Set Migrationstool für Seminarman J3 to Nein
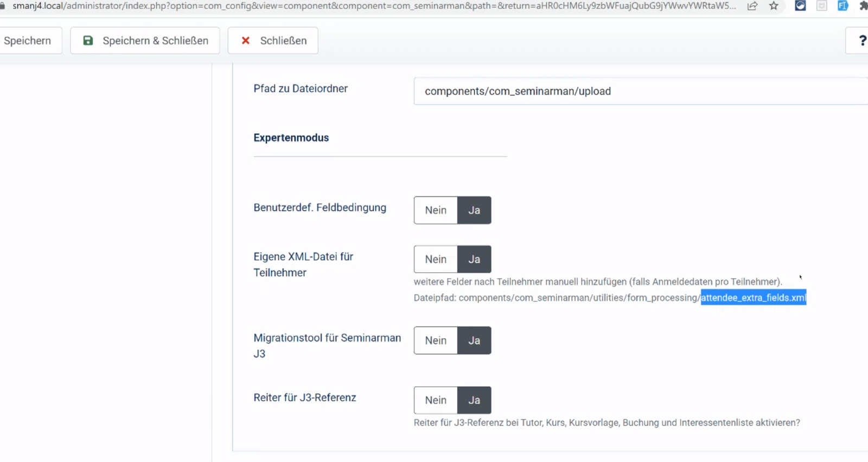The width and height of the screenshot is (868, 462). click(436, 341)
